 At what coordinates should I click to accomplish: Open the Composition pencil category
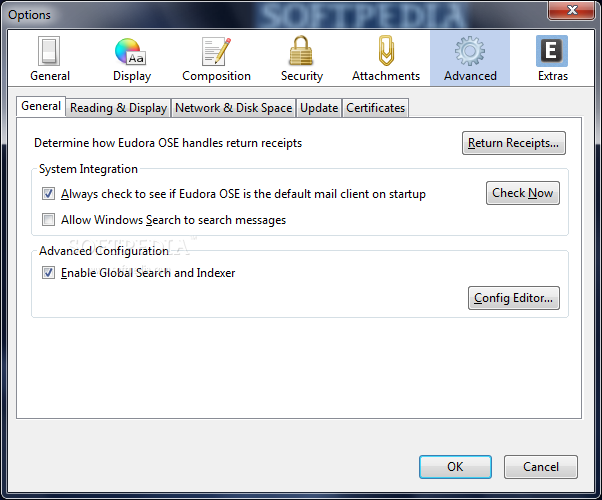216,59
